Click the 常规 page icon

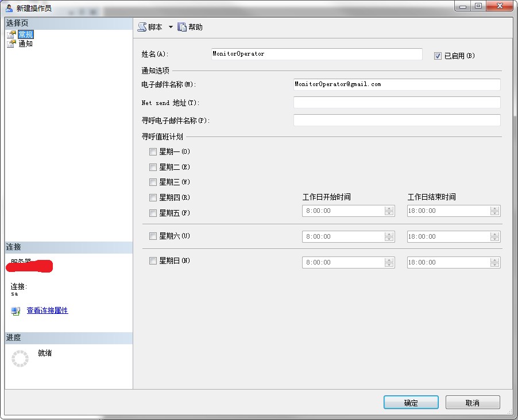pyautogui.click(x=11, y=34)
